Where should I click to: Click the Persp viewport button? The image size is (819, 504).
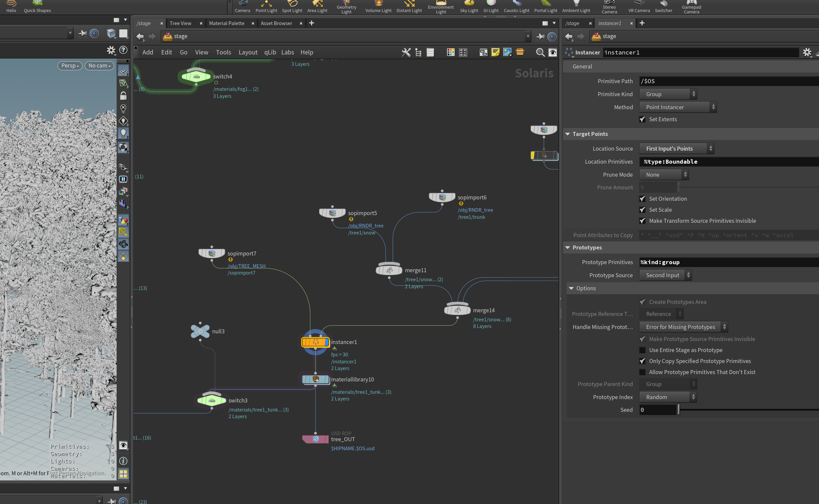70,66
